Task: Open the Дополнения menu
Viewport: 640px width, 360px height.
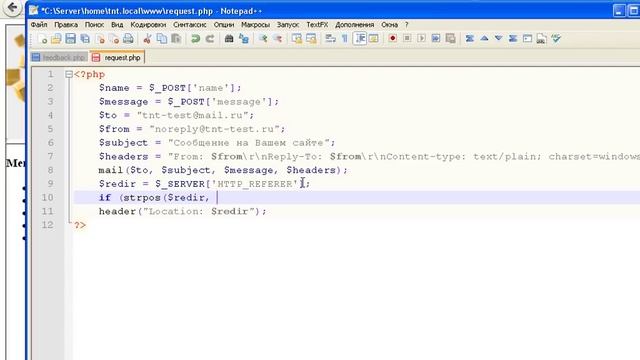Action: tap(355, 25)
